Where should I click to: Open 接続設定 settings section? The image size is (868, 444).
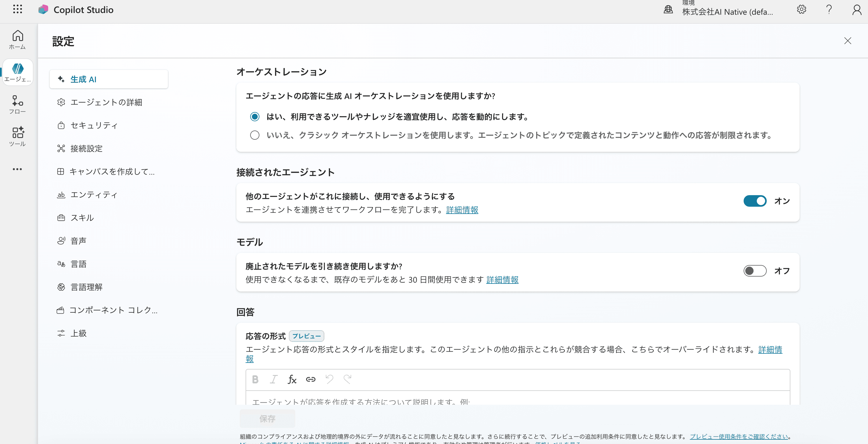108,148
